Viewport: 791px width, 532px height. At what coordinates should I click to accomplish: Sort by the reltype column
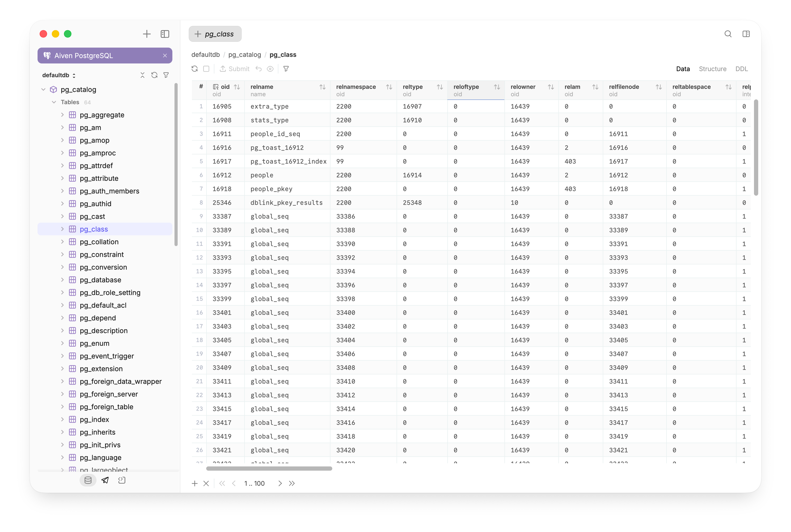440,87
